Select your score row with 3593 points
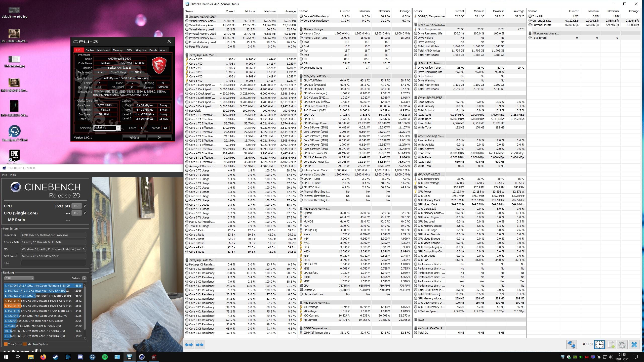Screen dimensions: 644x362 pyautogui.click(x=43, y=306)
